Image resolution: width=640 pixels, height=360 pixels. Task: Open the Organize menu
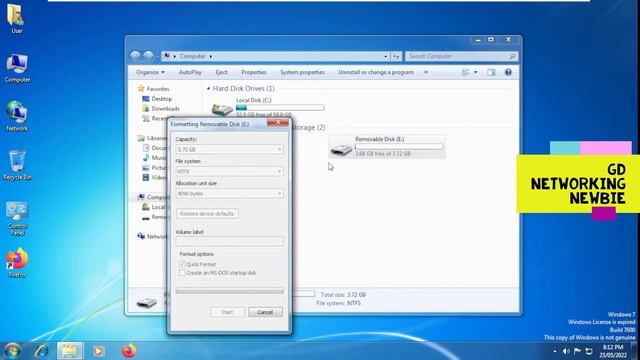(x=150, y=72)
